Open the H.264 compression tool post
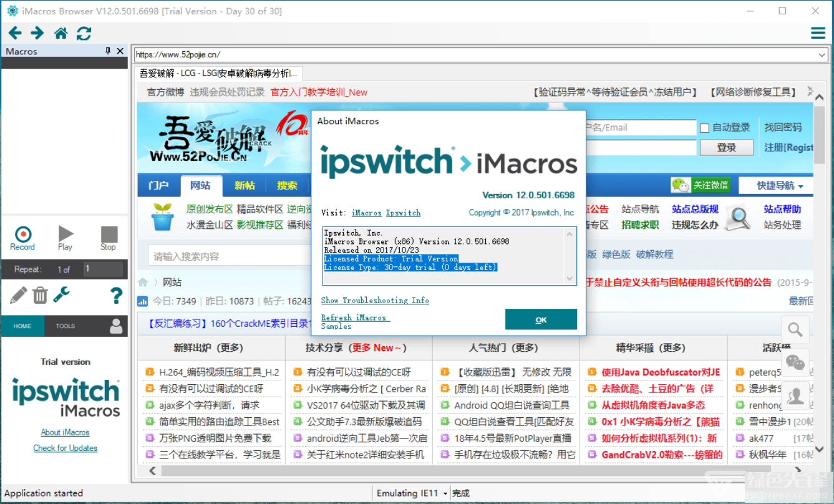834x504 pixels. tap(219, 372)
